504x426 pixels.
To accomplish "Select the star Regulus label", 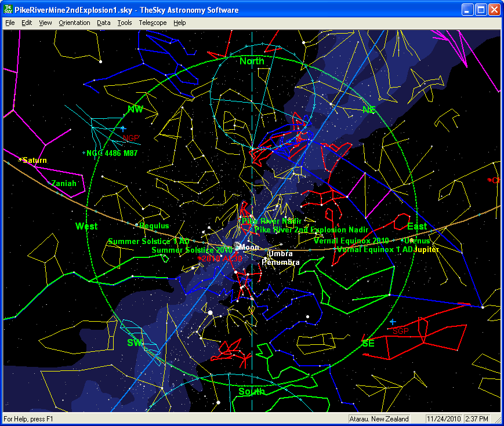I will click(154, 225).
